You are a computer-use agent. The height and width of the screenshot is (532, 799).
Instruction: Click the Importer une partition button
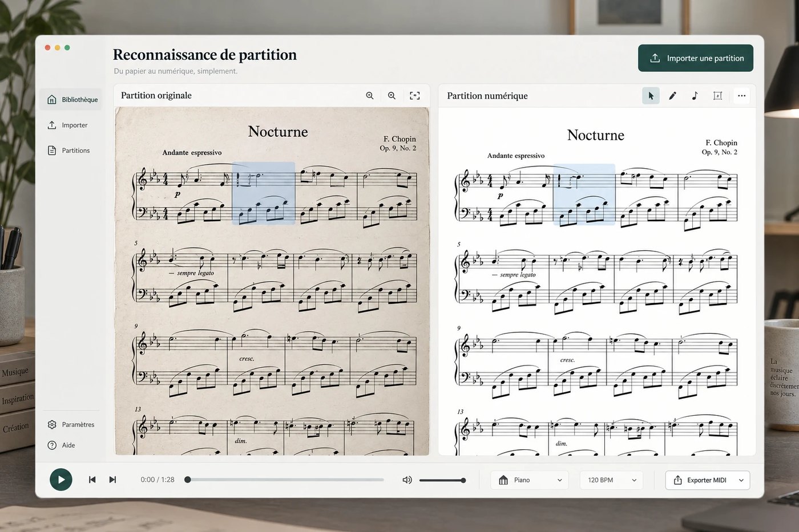point(696,58)
